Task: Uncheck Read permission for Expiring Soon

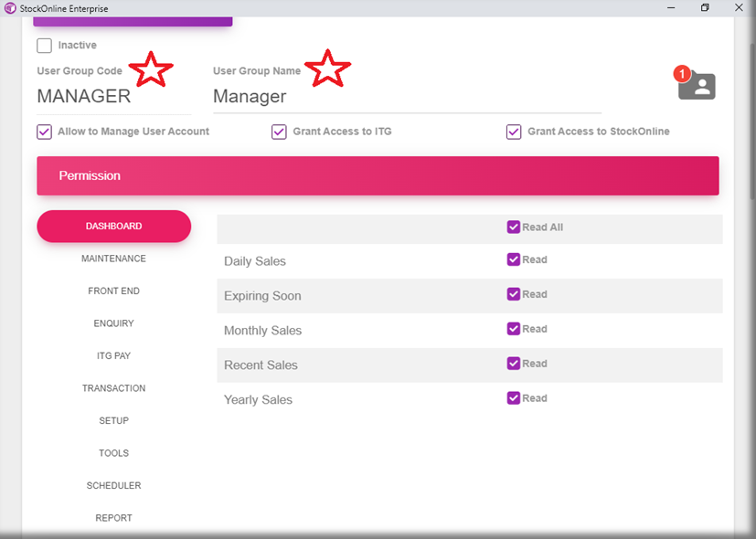Action: (514, 294)
